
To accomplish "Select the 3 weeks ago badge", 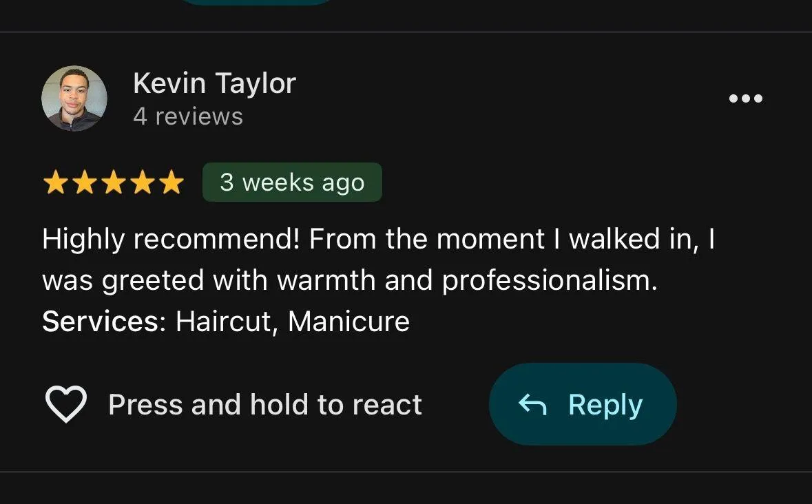I will 292,182.
